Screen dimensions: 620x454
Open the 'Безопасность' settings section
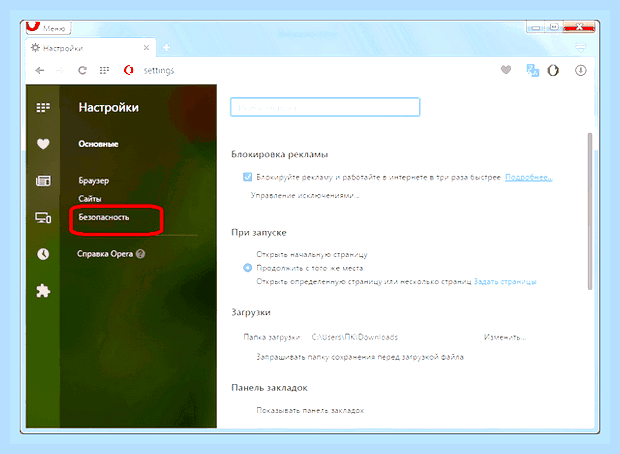[x=104, y=217]
